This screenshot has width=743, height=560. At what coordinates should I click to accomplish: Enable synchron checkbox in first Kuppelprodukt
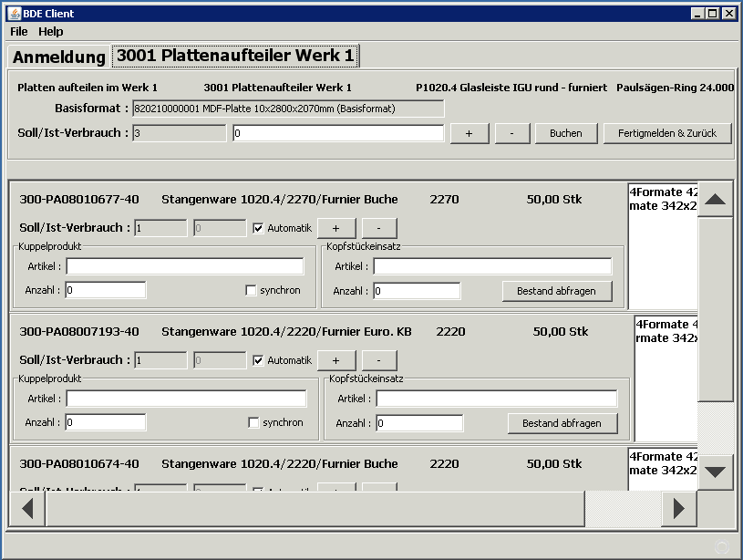coord(251,291)
